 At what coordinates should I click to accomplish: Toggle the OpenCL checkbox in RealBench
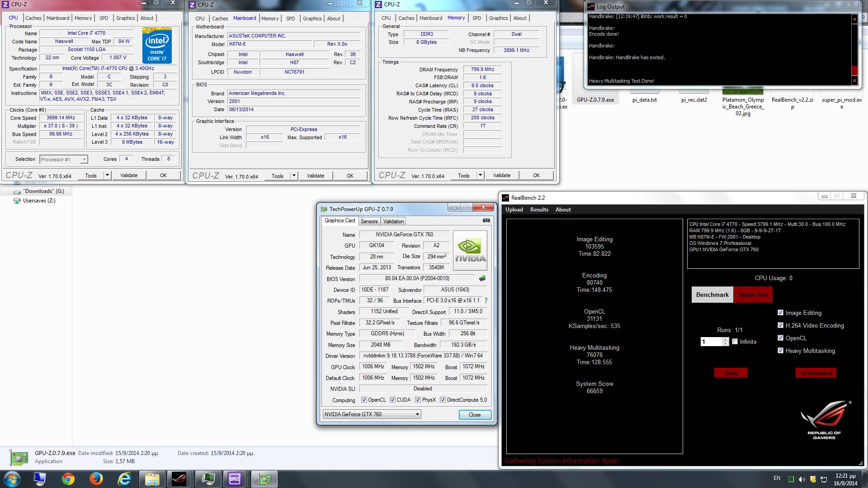click(780, 338)
